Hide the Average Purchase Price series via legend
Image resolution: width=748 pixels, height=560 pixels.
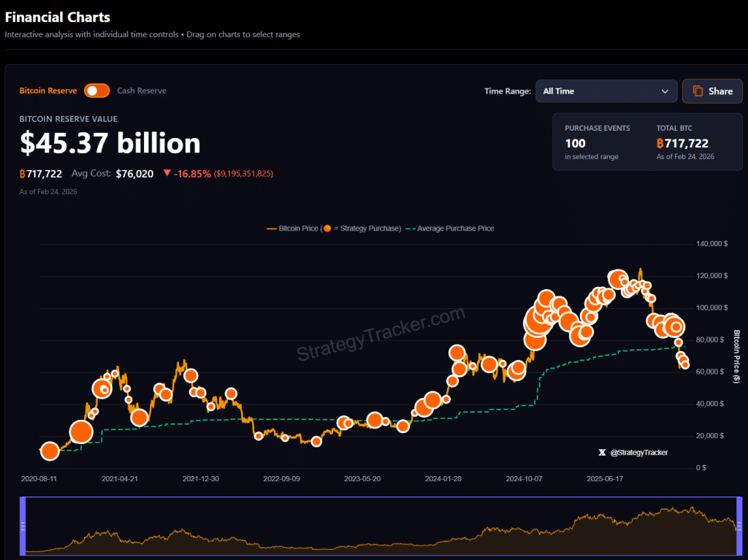[457, 229]
